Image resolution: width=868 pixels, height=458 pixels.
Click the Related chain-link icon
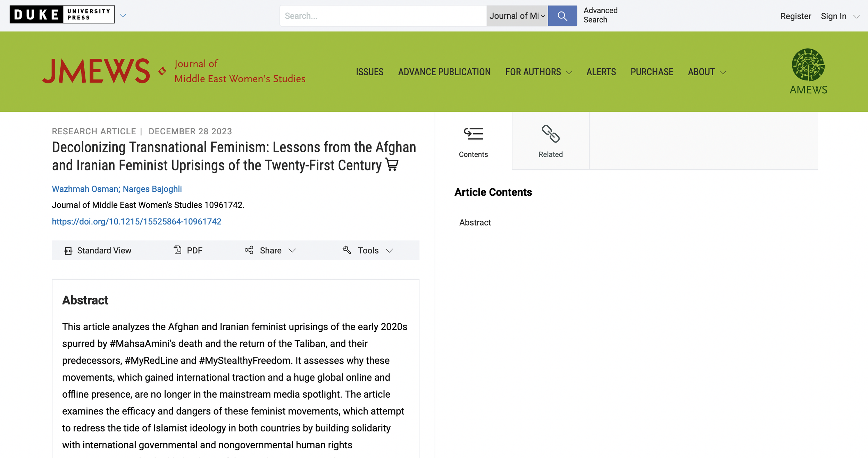pos(551,134)
